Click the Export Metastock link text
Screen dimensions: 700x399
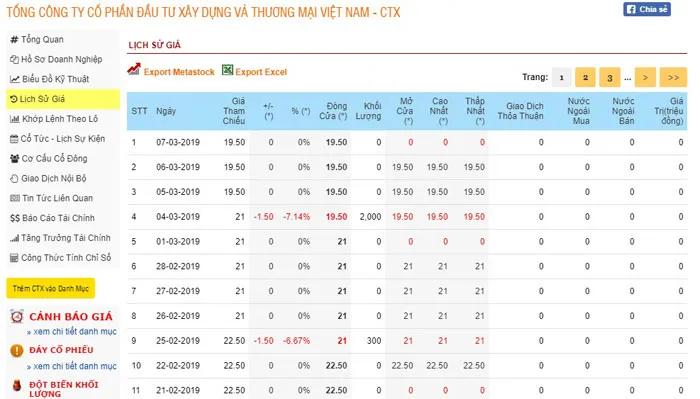pos(179,72)
